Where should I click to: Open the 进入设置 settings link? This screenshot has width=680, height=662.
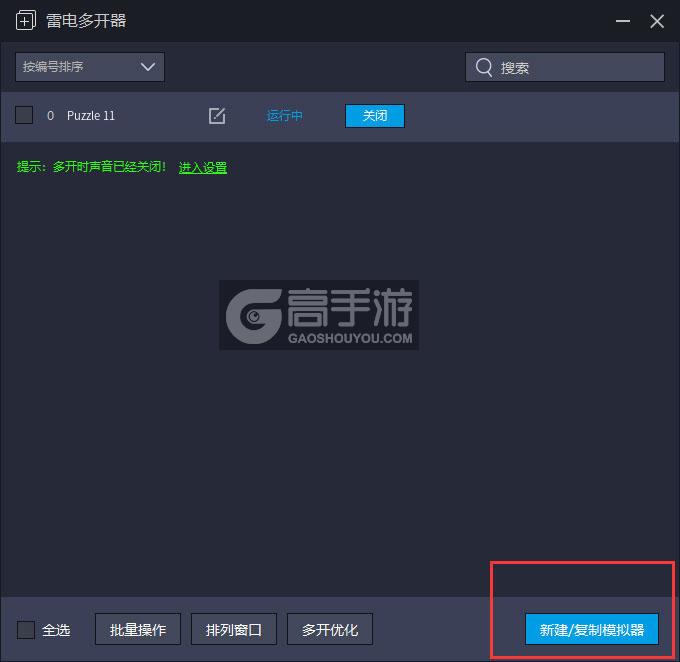click(203, 167)
